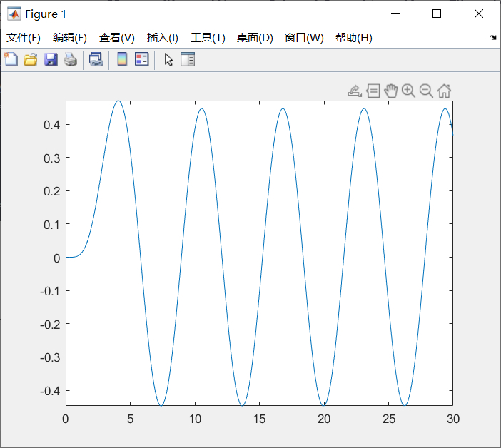Click the y-axis tick label -0.1
The image size is (501, 448).
[x=50, y=291]
